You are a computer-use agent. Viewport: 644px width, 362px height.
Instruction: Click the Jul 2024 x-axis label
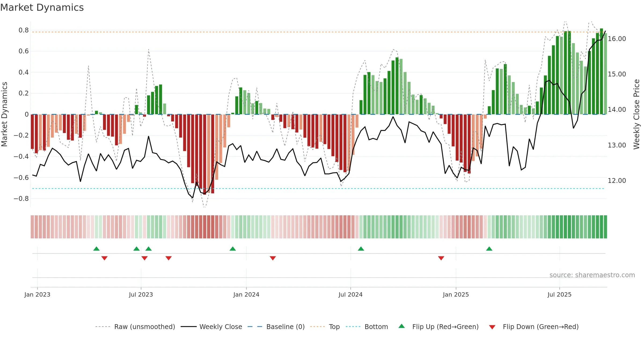(350, 294)
